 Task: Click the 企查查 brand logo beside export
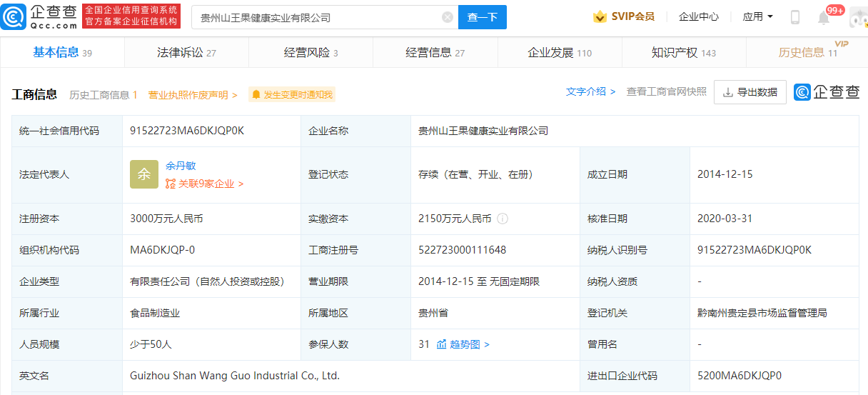(x=827, y=92)
